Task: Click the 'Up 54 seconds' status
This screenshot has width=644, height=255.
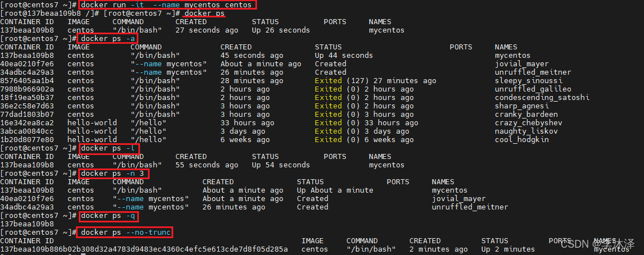Action: [281, 165]
